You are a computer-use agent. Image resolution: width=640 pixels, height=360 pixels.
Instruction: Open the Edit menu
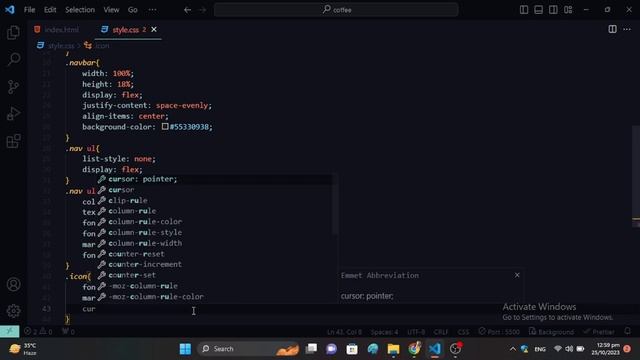[50, 10]
